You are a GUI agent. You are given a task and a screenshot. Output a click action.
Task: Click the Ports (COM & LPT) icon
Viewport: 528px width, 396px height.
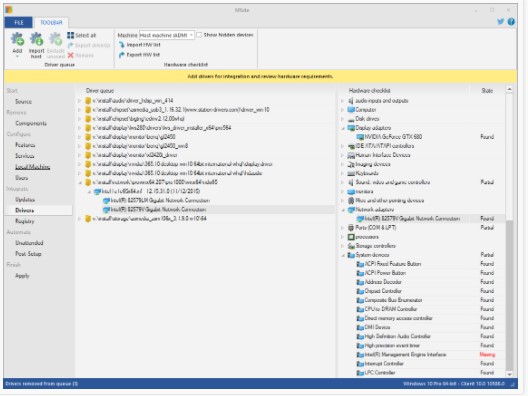point(351,228)
